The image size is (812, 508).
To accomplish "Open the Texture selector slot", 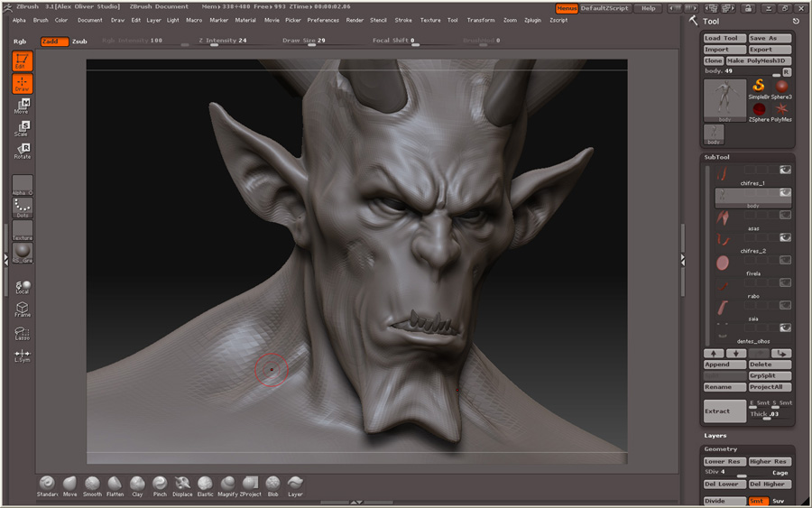I will tap(23, 230).
